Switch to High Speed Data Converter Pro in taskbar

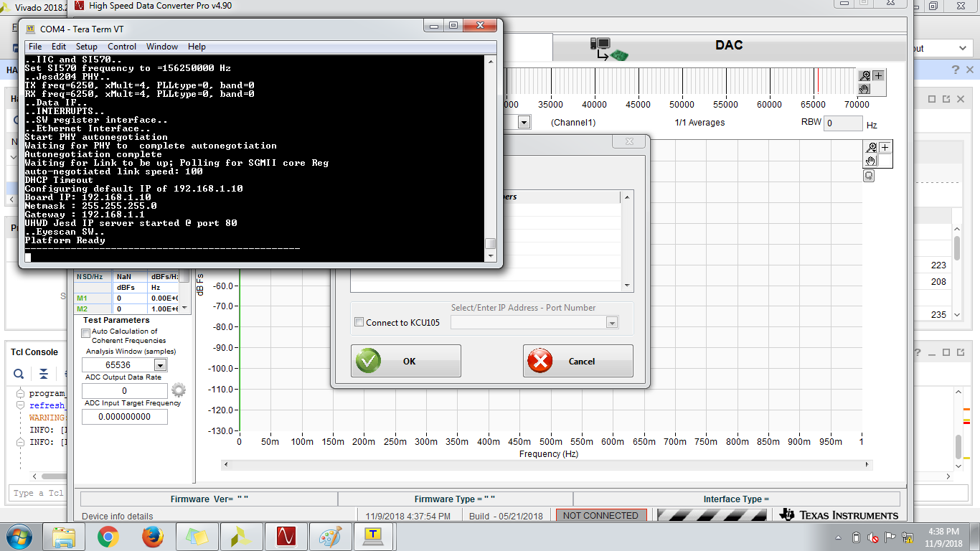[286, 537]
